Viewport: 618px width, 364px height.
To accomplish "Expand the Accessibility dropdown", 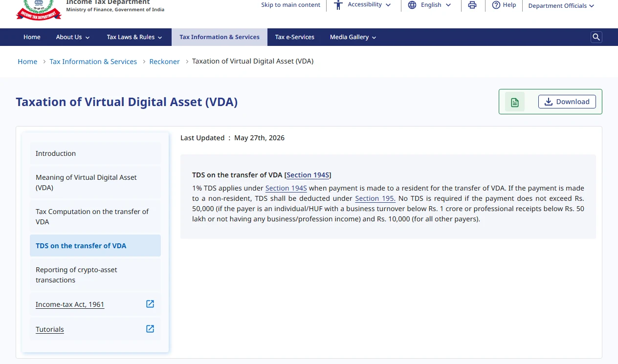I will pos(369,5).
